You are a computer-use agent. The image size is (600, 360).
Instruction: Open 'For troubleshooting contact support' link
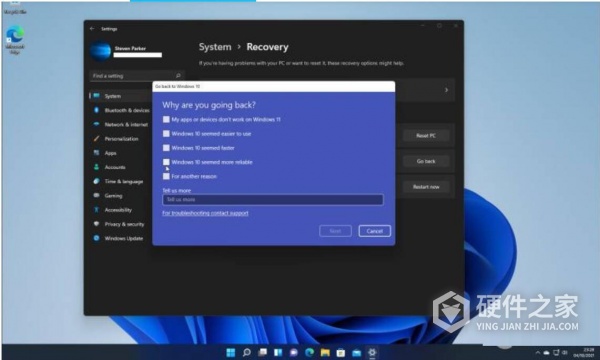point(205,213)
